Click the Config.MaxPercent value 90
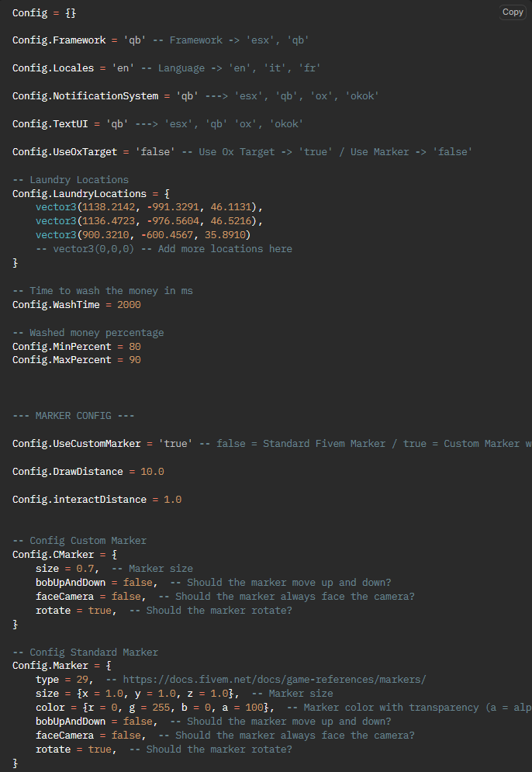The height and width of the screenshot is (772, 532). tap(135, 360)
